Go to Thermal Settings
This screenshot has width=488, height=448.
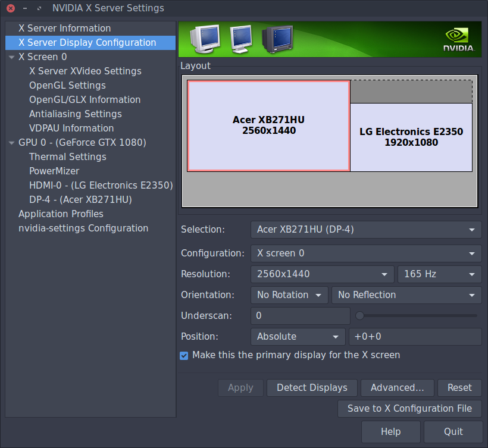67,157
